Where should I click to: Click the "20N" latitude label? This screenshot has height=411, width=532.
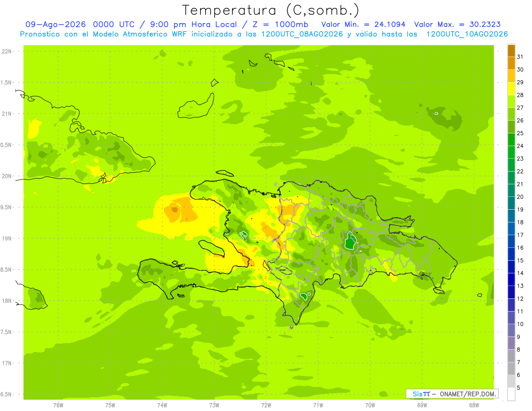pyautogui.click(x=7, y=176)
